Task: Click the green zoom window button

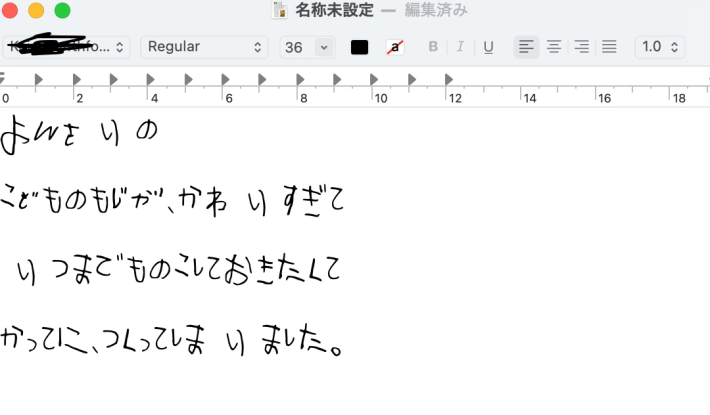Action: coord(62,10)
